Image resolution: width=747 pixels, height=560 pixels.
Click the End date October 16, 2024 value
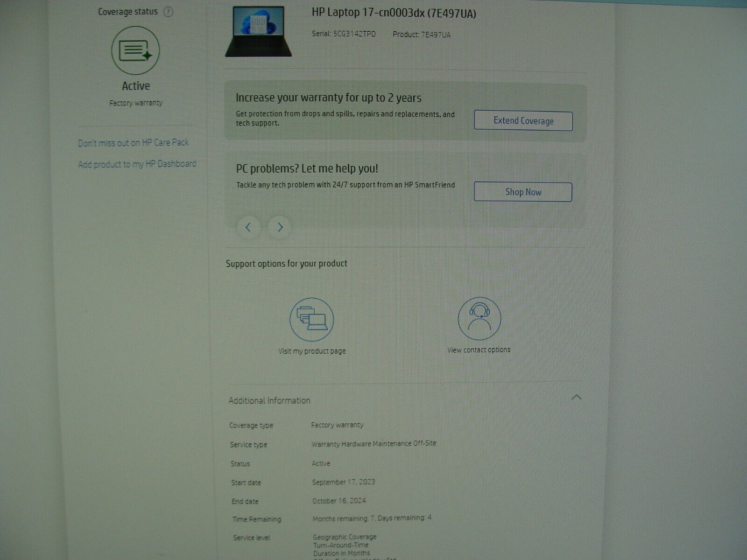point(339,501)
